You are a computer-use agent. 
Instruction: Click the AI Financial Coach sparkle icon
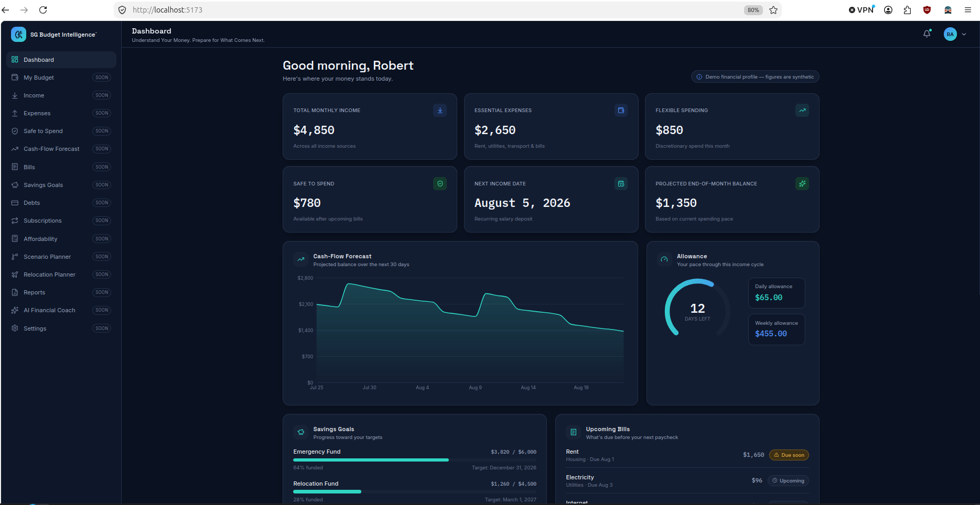tap(15, 310)
